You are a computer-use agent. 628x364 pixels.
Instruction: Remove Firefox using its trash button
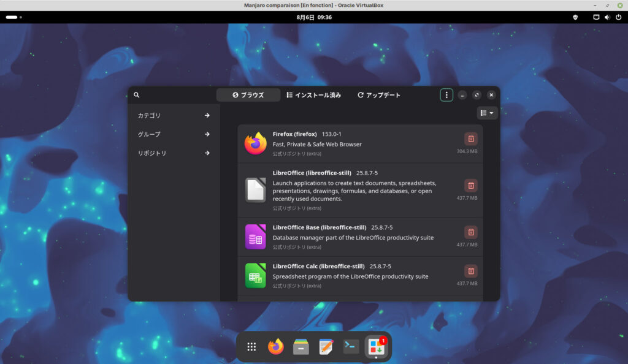pos(471,139)
